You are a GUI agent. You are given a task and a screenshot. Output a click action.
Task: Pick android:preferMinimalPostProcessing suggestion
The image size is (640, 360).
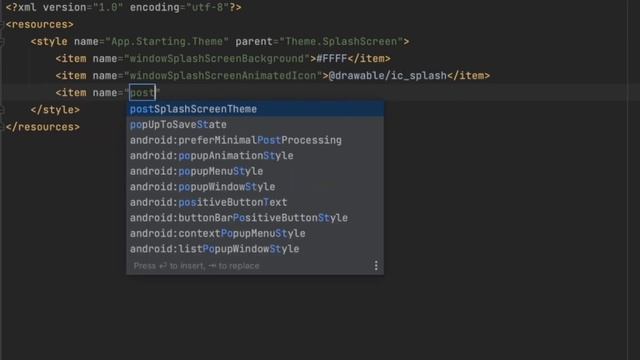(255, 140)
